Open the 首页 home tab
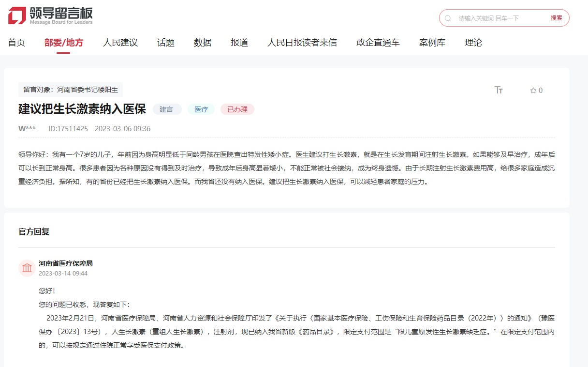588x367 pixels. pyautogui.click(x=16, y=43)
